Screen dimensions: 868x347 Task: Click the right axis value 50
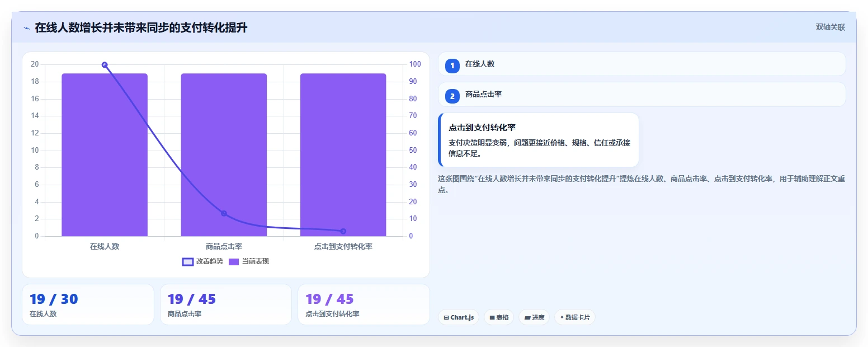tap(413, 150)
